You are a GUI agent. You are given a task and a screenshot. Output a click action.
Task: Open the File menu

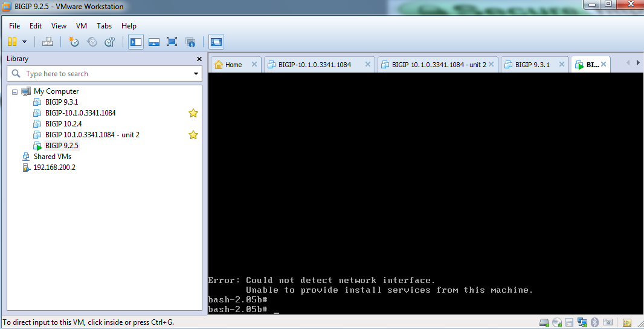coord(14,26)
